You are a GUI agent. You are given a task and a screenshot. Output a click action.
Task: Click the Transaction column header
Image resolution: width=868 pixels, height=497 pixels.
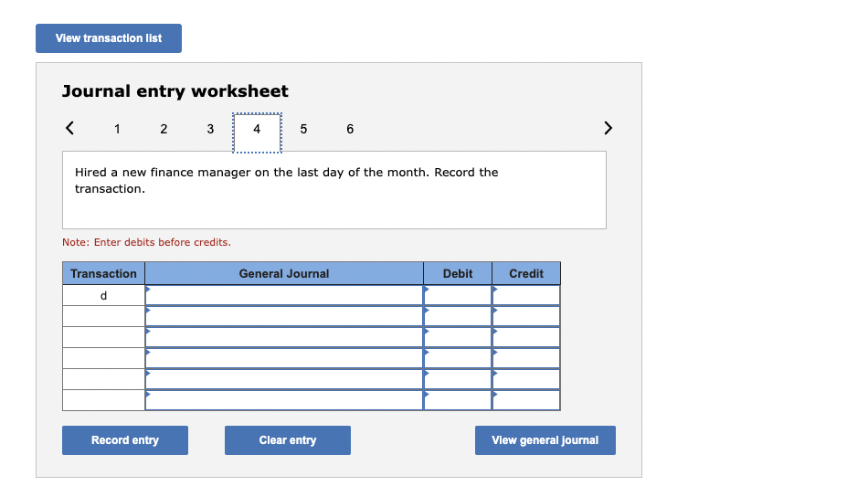coord(103,273)
